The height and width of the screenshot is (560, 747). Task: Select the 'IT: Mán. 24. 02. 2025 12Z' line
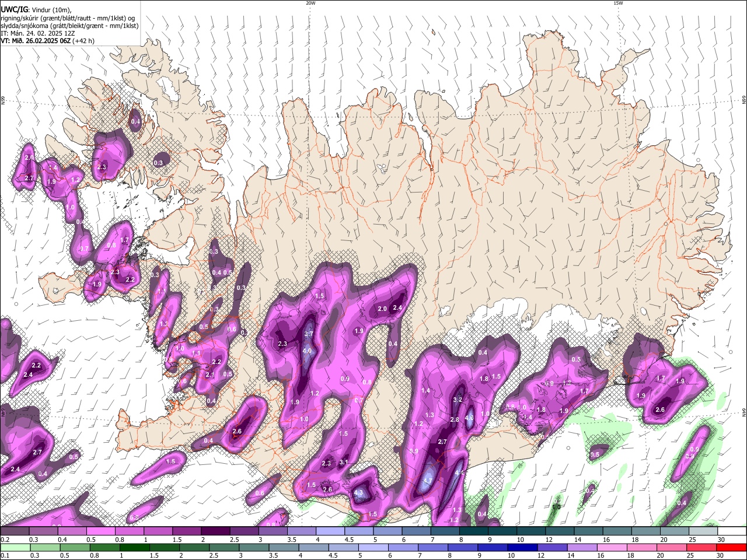[38, 33]
